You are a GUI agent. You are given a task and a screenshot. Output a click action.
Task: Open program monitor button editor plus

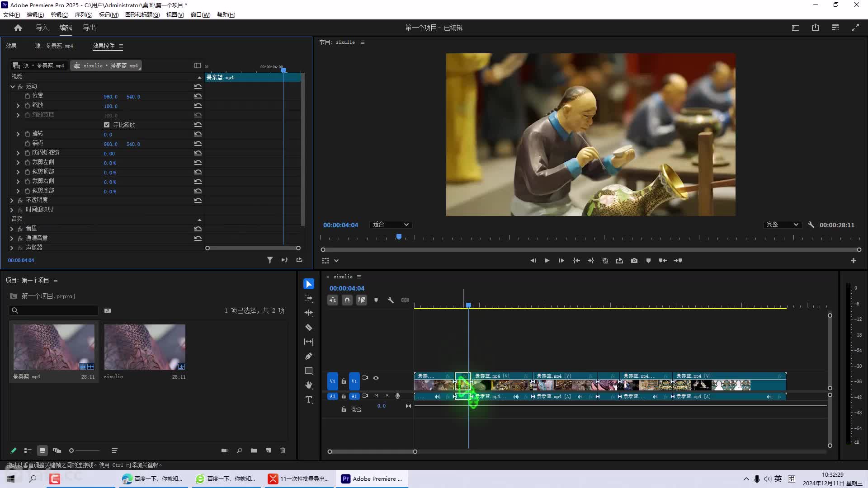pos(854,261)
